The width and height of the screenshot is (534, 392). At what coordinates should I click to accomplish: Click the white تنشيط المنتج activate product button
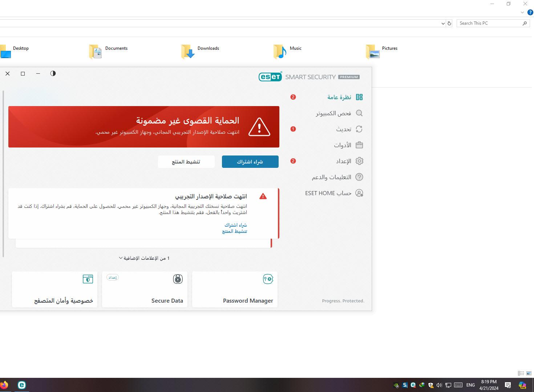click(x=186, y=162)
